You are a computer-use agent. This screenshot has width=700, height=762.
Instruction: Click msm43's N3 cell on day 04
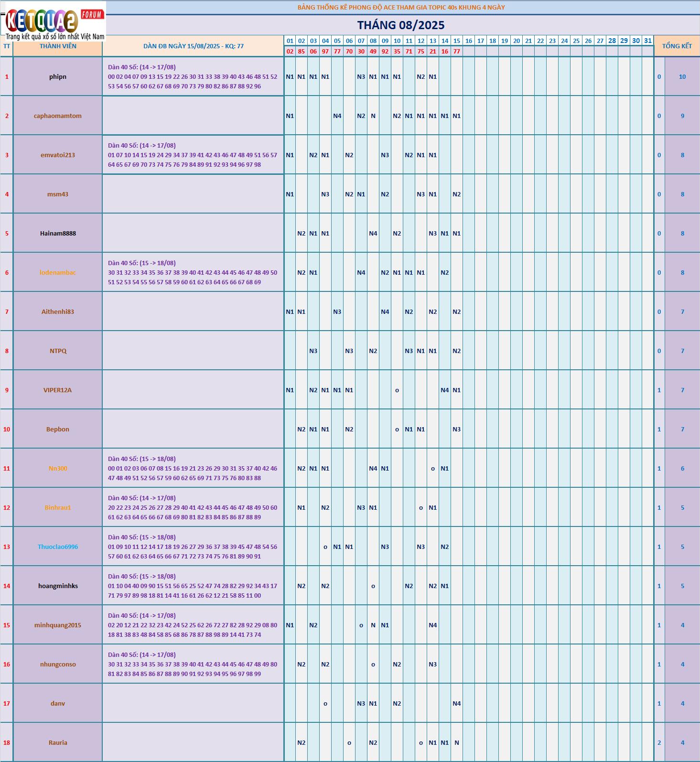325,194
